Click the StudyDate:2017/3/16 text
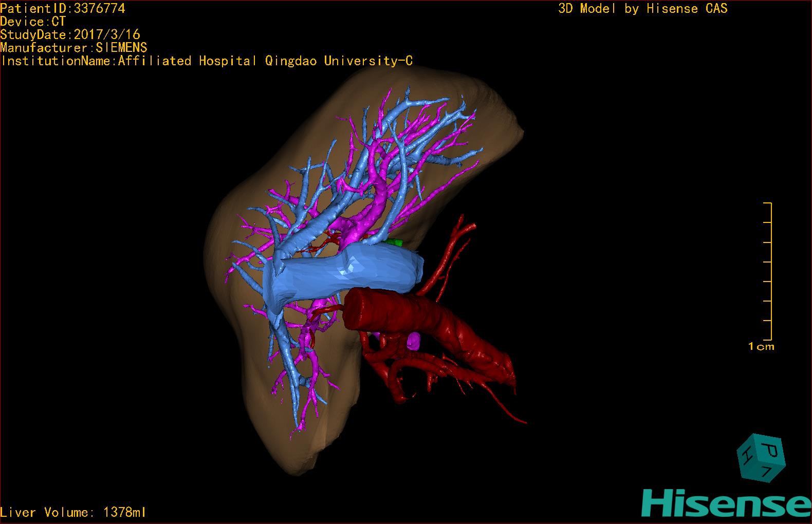This screenshot has width=812, height=524. coord(70,34)
